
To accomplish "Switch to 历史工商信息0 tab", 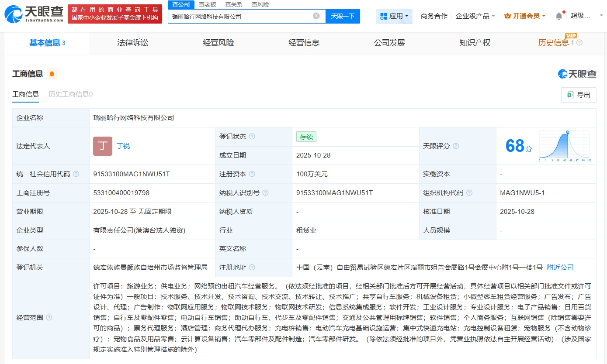I will point(71,94).
